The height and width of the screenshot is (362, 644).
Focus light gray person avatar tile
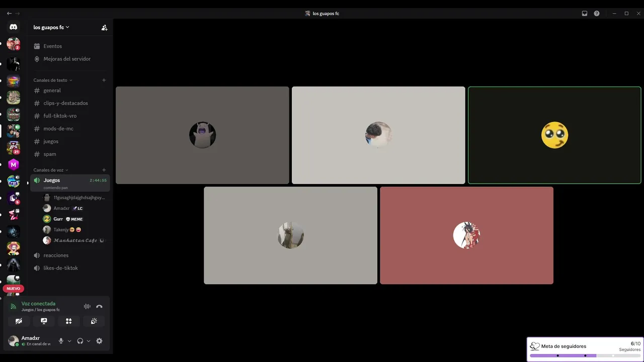[378, 135]
